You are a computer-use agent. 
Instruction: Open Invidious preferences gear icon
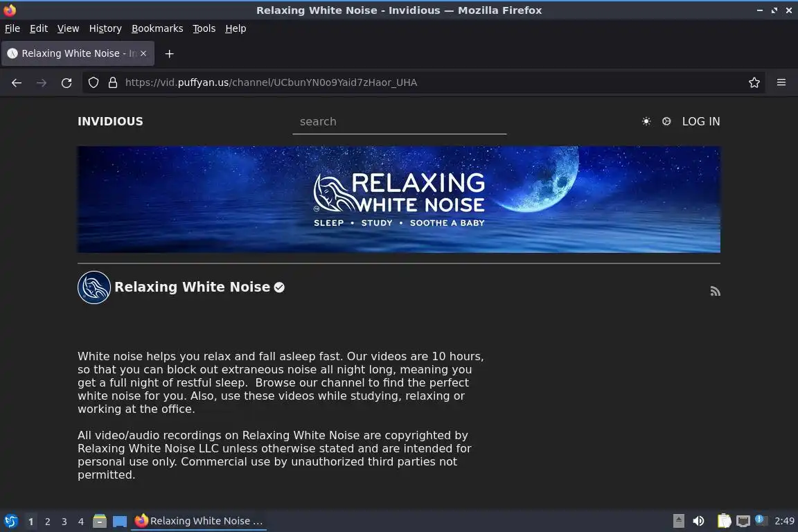pyautogui.click(x=666, y=121)
